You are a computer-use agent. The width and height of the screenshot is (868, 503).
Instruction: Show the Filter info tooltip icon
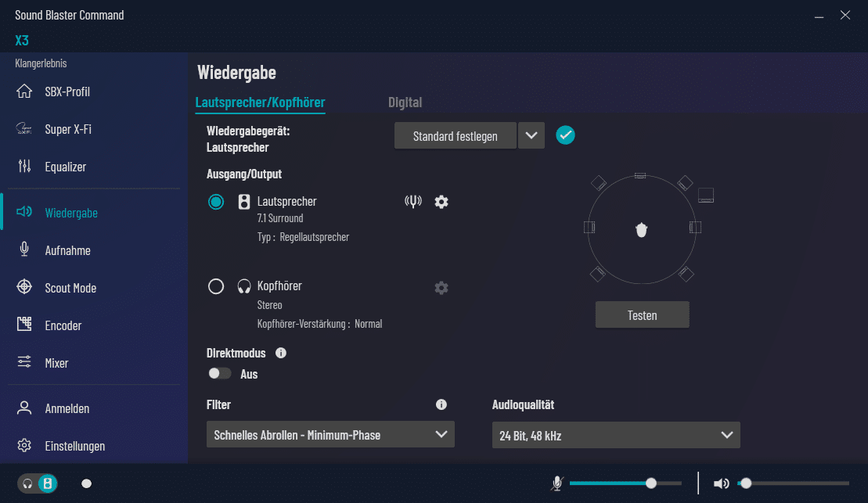[441, 404]
